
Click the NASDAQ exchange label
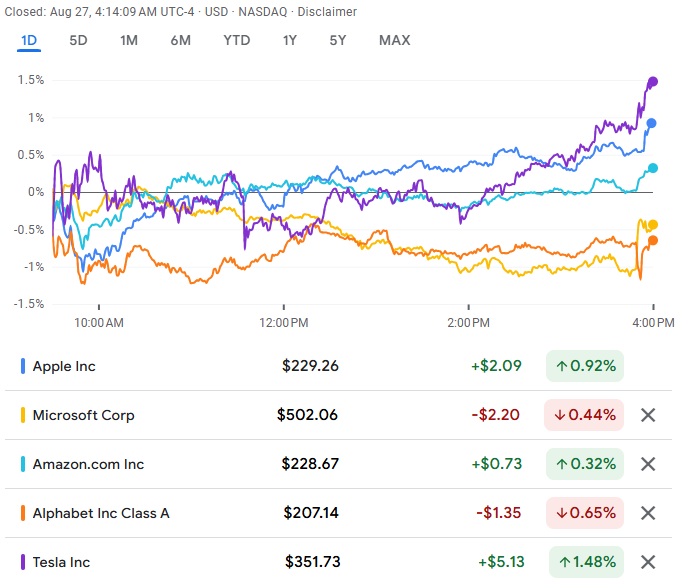point(263,12)
